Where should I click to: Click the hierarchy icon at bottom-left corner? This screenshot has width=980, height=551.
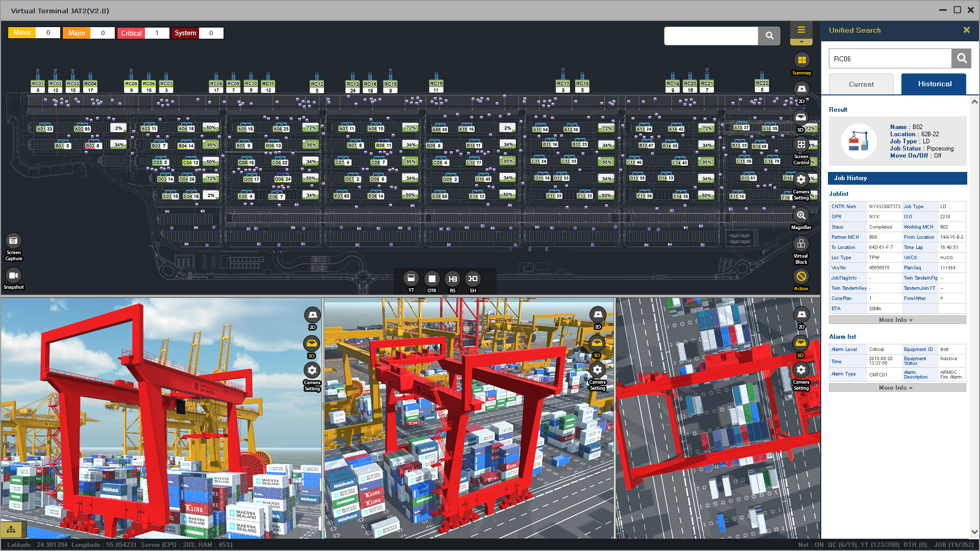[11, 530]
